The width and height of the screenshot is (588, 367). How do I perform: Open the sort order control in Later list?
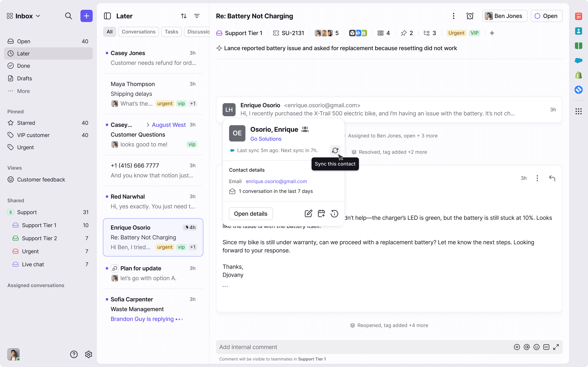pos(184,16)
